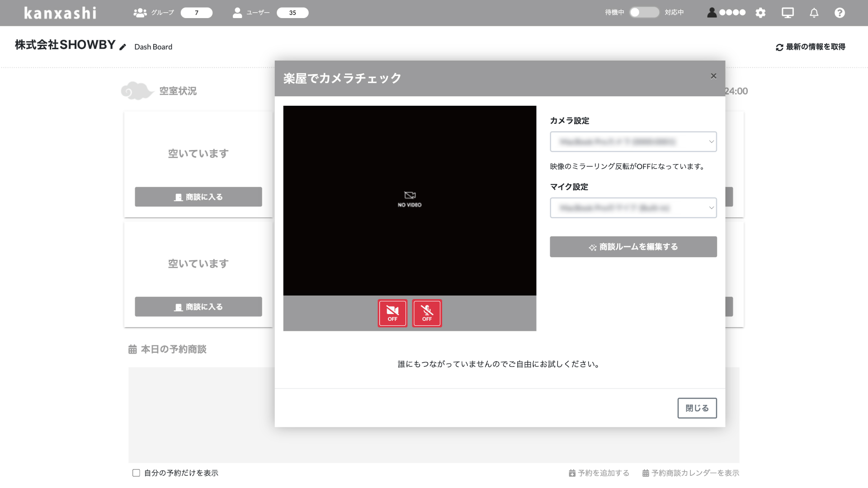This screenshot has width=868, height=488.
Task: Open the help question mark icon
Action: [x=840, y=13]
